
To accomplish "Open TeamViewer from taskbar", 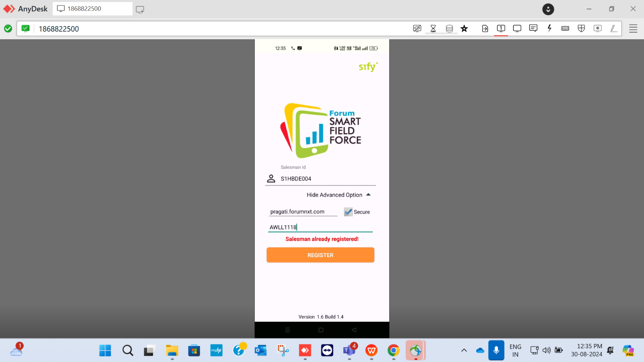I will tap(327, 350).
